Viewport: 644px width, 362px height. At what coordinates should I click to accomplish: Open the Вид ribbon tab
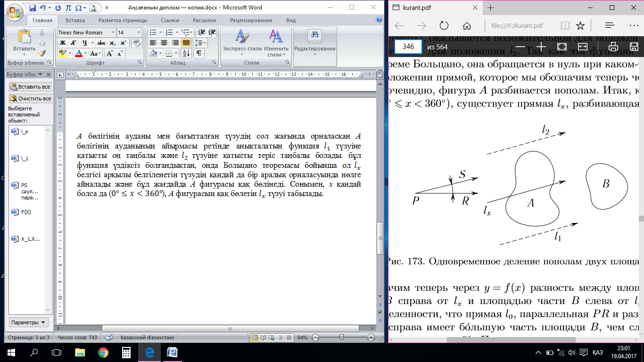(291, 20)
